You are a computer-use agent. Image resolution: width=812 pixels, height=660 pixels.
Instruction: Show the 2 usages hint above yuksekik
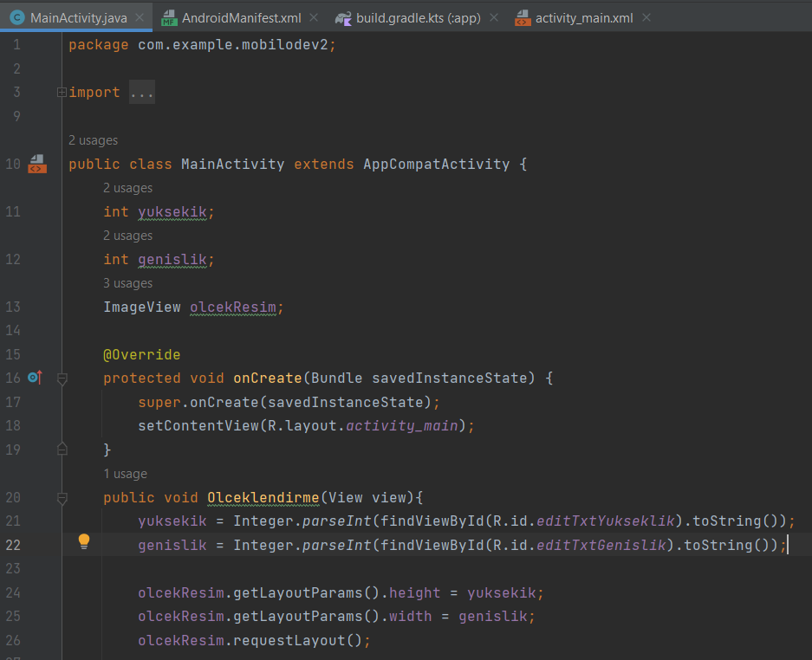coord(128,188)
